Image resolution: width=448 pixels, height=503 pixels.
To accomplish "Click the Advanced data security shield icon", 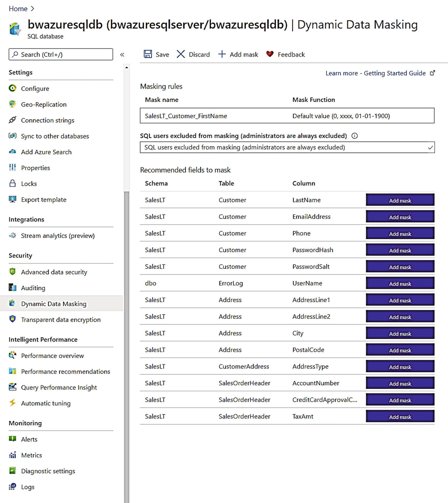I will point(13,272).
